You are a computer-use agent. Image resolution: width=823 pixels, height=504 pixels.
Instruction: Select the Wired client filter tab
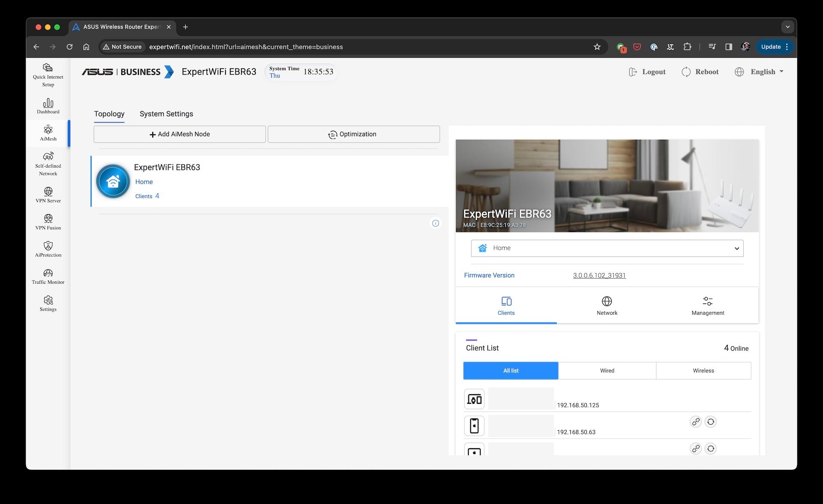click(607, 371)
